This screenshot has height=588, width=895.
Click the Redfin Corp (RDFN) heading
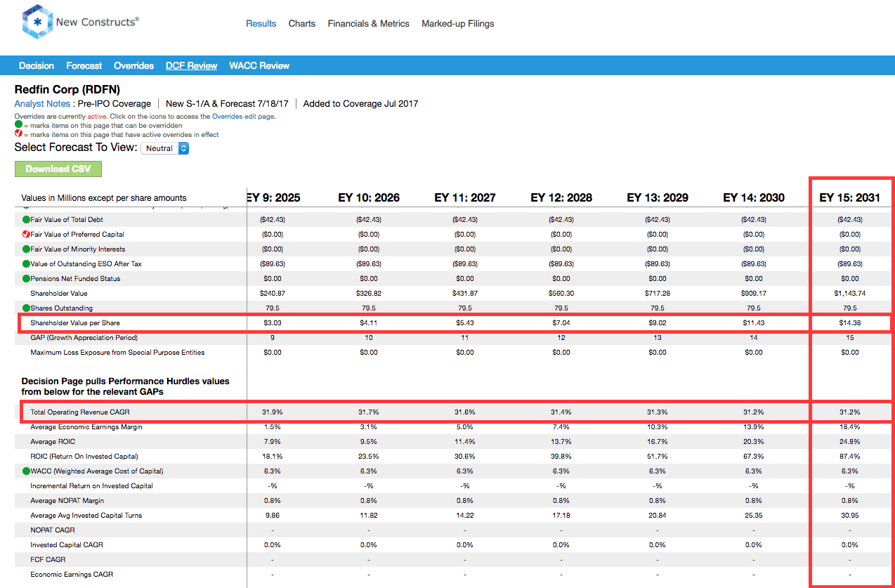click(67, 90)
